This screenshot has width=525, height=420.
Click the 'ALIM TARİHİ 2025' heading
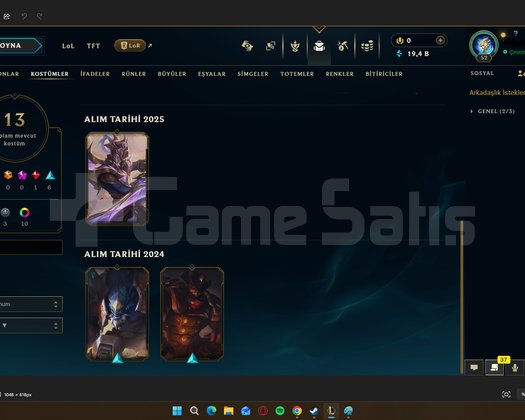tap(124, 119)
